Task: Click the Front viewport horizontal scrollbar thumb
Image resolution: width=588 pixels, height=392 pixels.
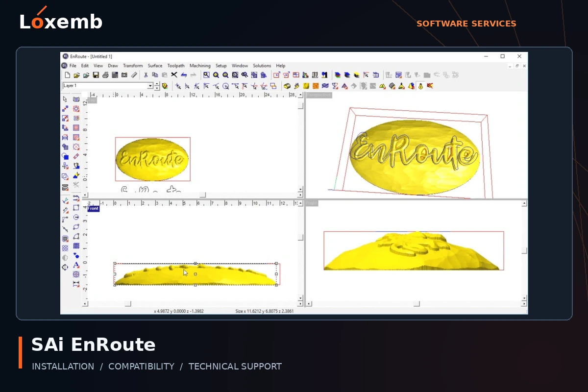Action: tap(128, 304)
